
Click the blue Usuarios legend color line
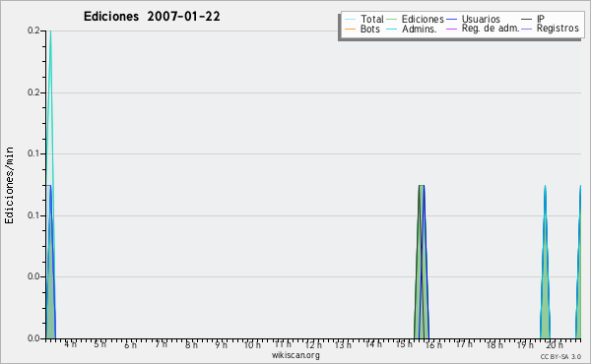coord(451,20)
